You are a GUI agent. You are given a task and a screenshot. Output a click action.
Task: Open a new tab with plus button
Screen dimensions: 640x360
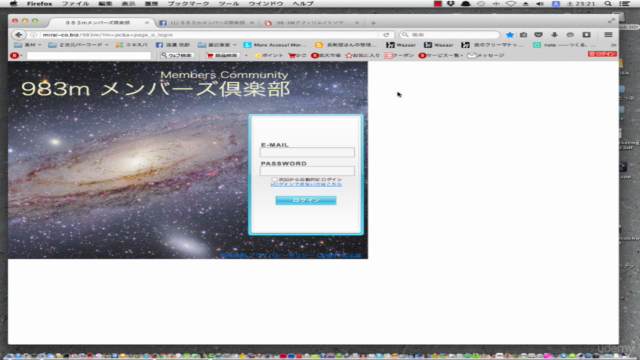[x=373, y=23]
